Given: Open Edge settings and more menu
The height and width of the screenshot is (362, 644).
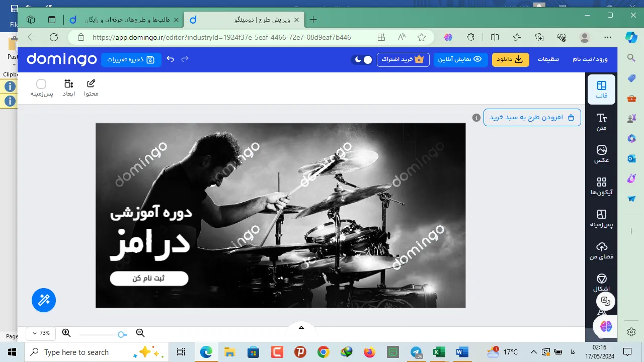Looking at the screenshot, I should click(x=608, y=37).
